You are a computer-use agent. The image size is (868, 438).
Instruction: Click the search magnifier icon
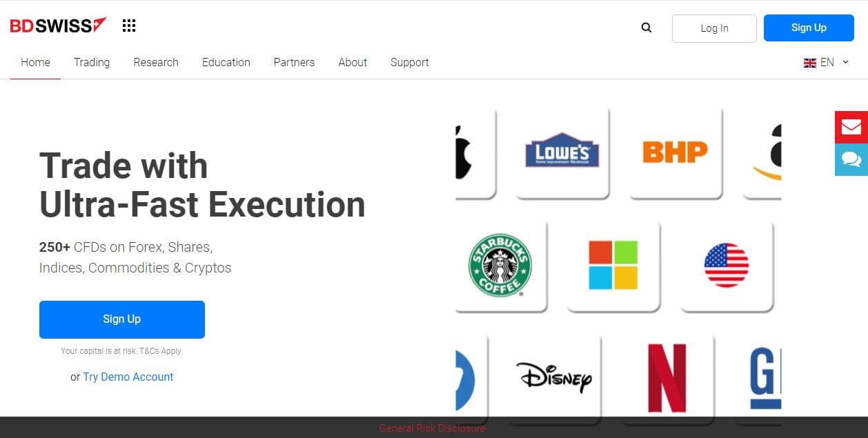(646, 28)
